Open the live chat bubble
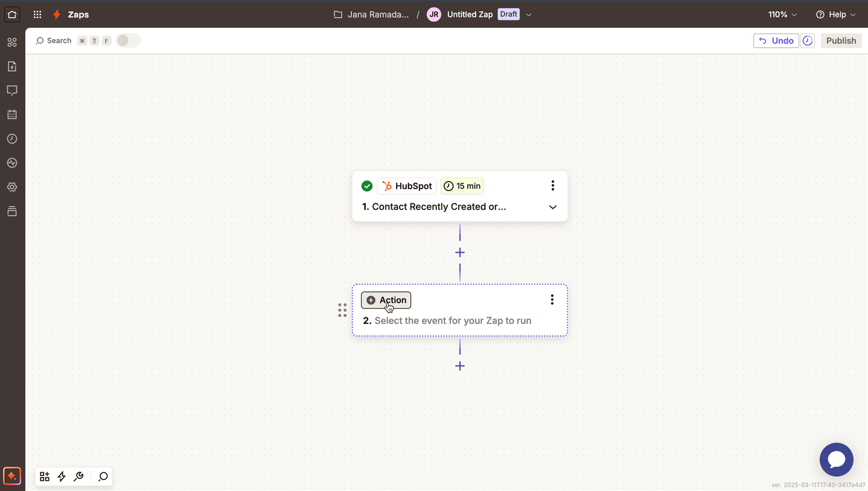 pyautogui.click(x=836, y=460)
